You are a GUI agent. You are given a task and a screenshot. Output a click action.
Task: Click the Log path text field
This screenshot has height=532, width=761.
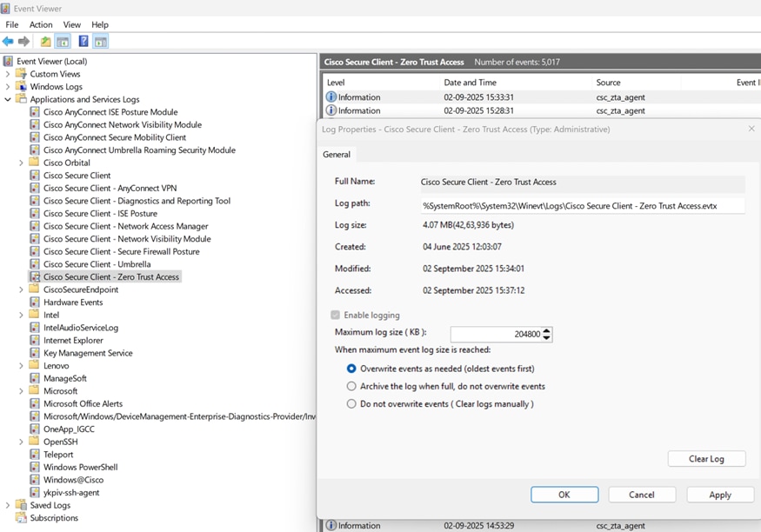coord(583,206)
